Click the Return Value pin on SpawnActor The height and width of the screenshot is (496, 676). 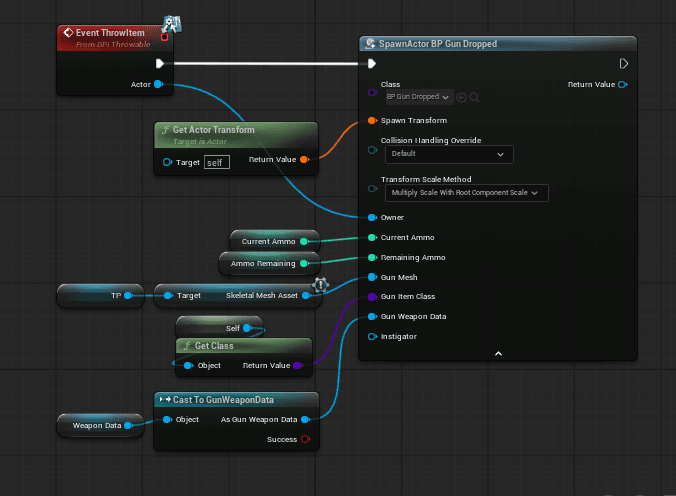click(x=623, y=85)
